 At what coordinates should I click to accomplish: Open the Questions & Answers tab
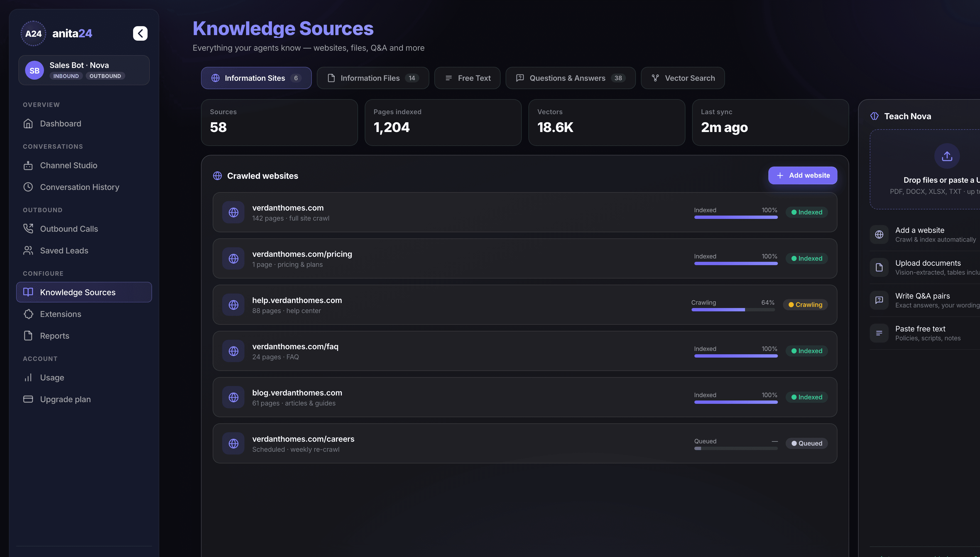(x=570, y=78)
